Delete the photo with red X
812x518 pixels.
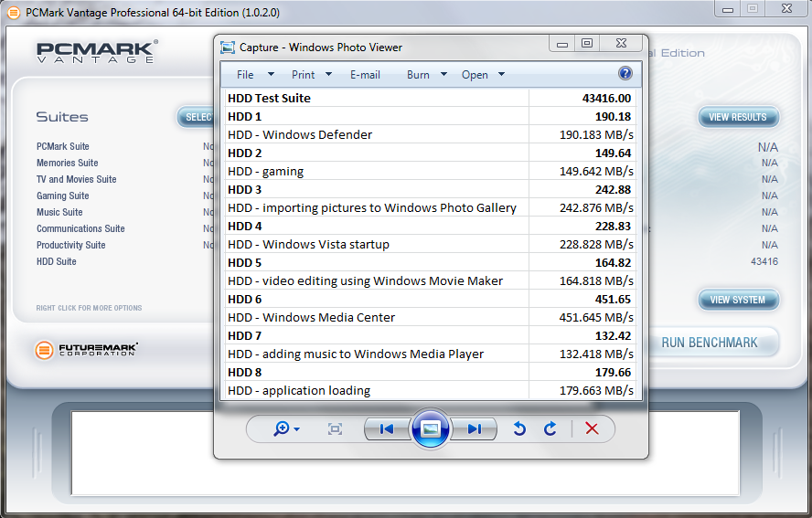click(x=592, y=428)
